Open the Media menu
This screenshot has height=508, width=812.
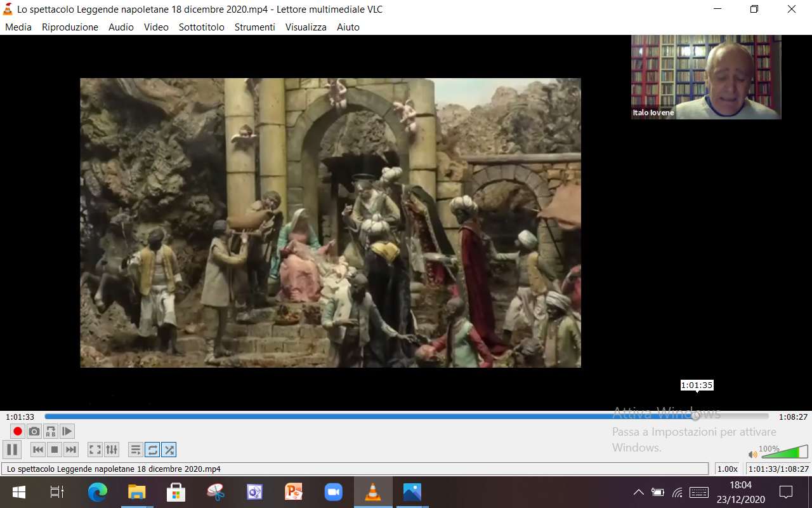18,27
